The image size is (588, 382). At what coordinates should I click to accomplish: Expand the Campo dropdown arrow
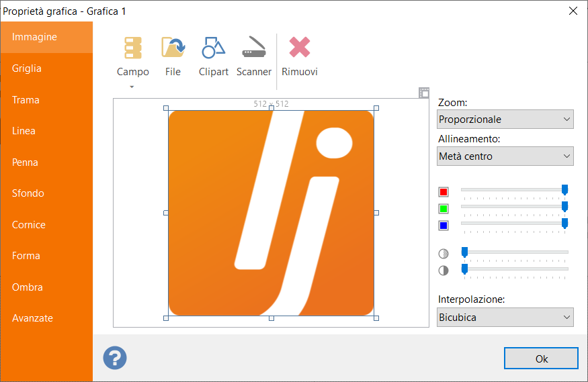point(132,87)
